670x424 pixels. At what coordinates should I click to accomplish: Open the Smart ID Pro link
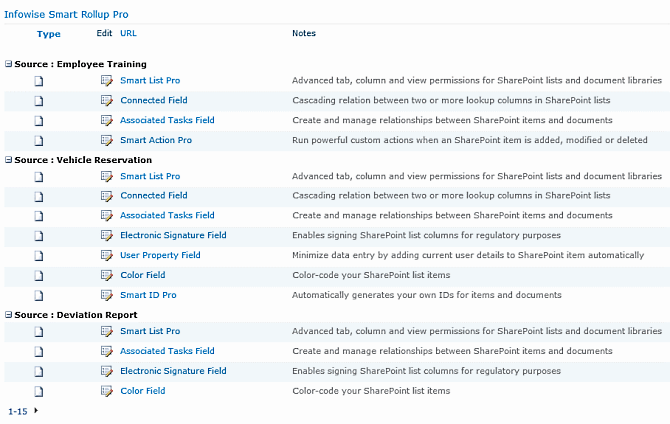pyautogui.click(x=148, y=295)
